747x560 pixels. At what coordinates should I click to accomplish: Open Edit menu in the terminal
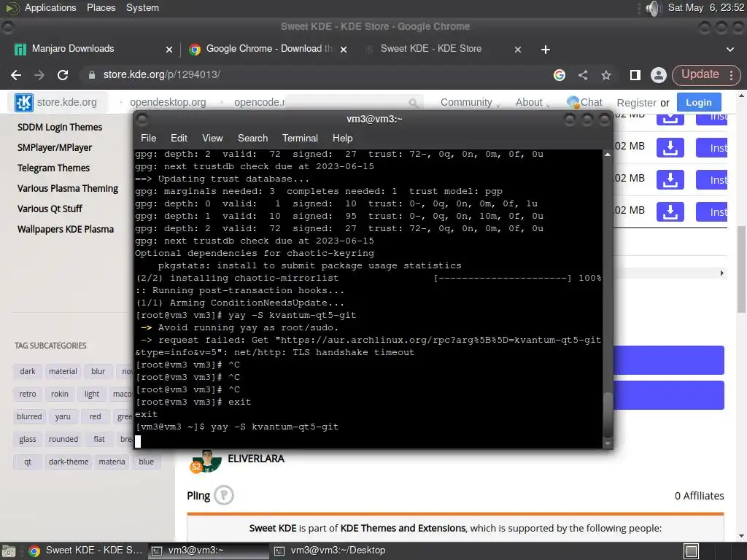tap(179, 138)
